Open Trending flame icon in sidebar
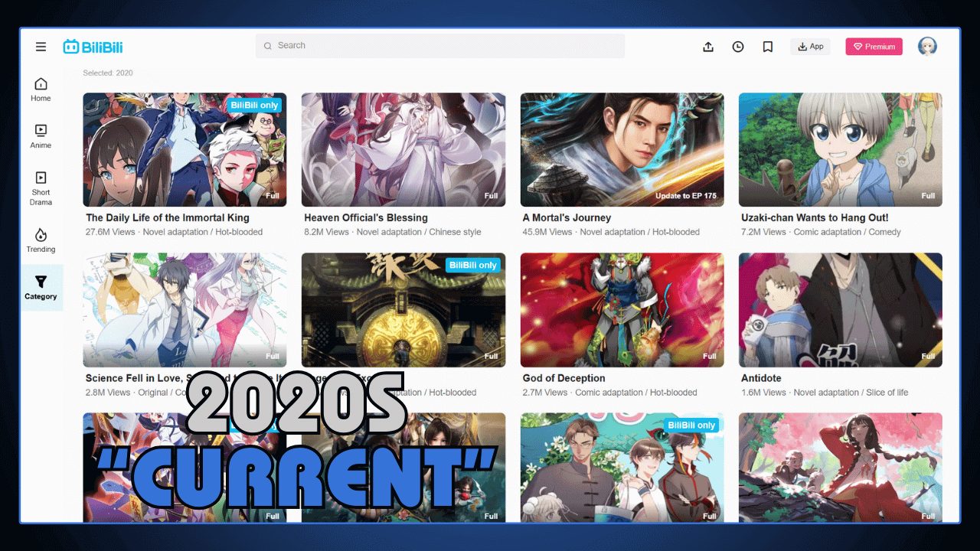 pos(41,240)
